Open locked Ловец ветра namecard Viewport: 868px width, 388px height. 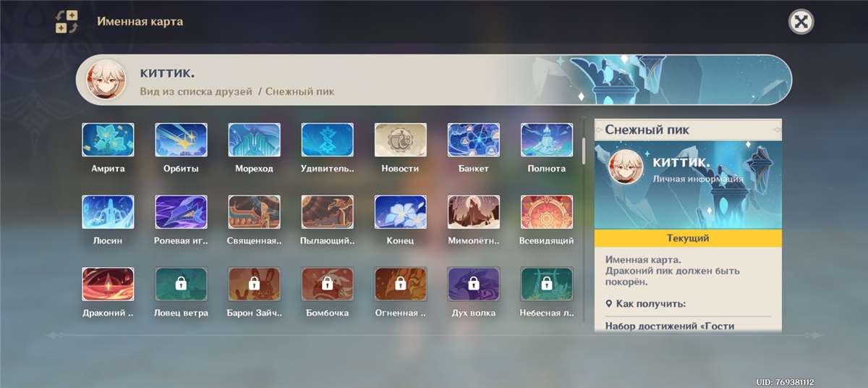[x=181, y=284]
